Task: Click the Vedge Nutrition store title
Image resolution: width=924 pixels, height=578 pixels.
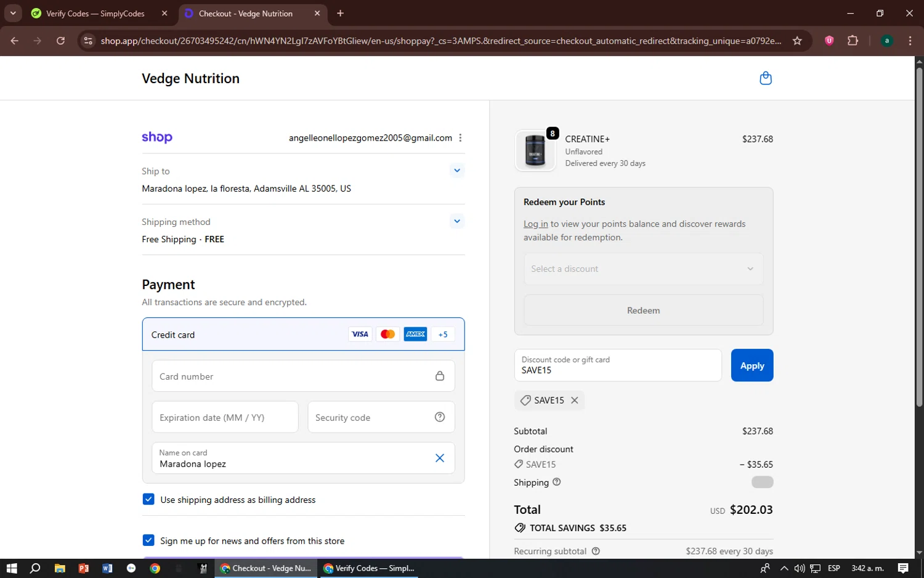Action: point(190,78)
